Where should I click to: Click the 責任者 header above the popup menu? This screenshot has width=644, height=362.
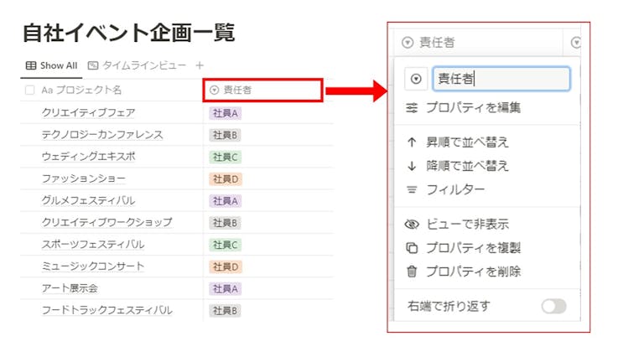[x=478, y=42]
